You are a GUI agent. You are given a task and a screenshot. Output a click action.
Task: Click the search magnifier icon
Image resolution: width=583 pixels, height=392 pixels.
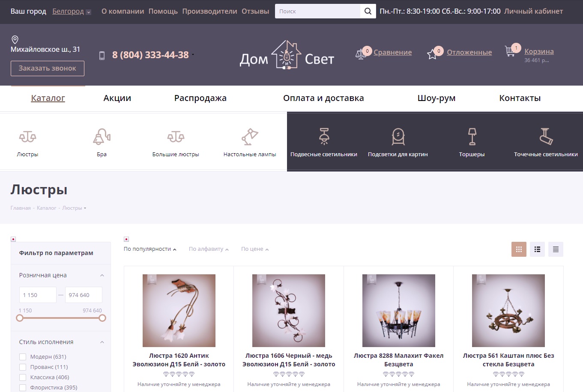coord(368,12)
